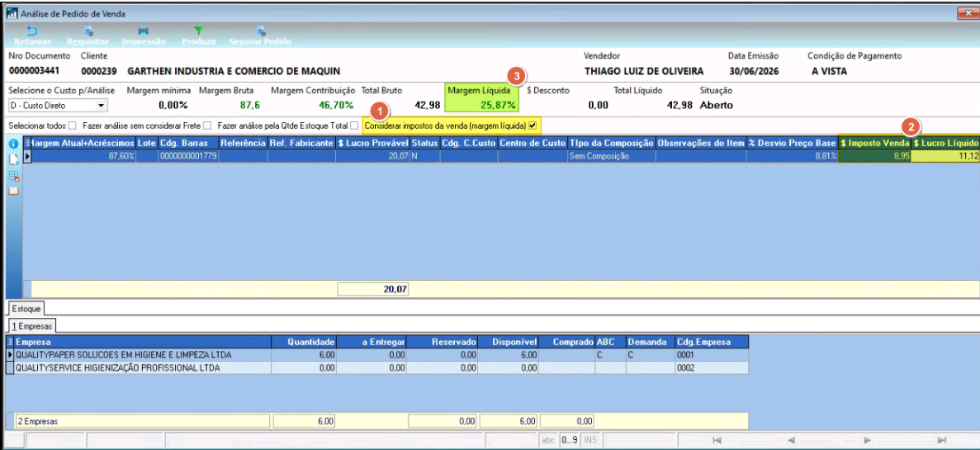Click the Separar Pedido toolbar button
The height and width of the screenshot is (450, 980).
260,36
